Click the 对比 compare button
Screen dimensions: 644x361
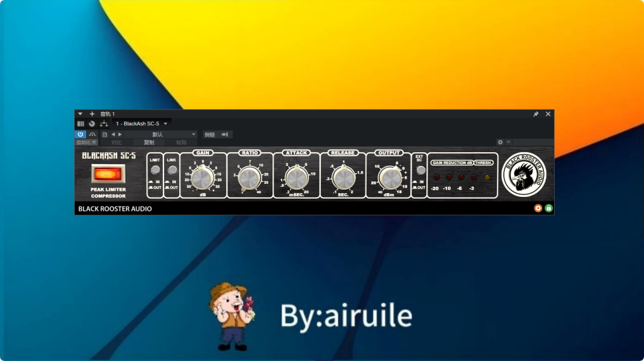point(116,143)
